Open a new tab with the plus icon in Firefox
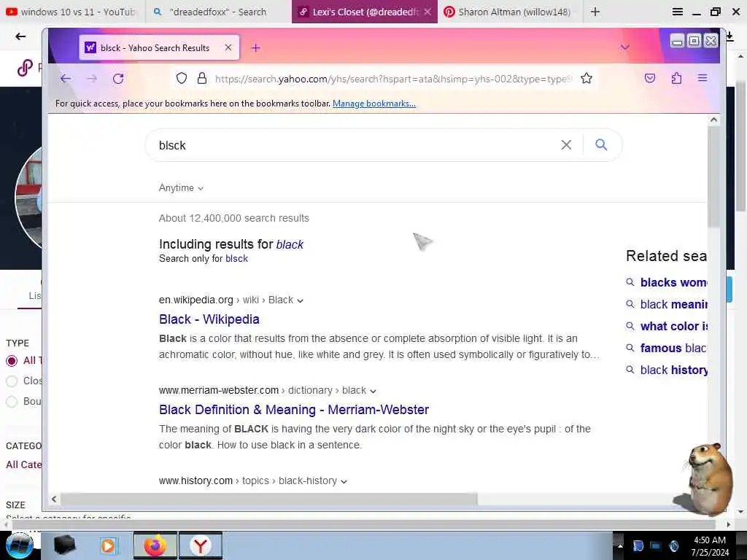 click(256, 47)
